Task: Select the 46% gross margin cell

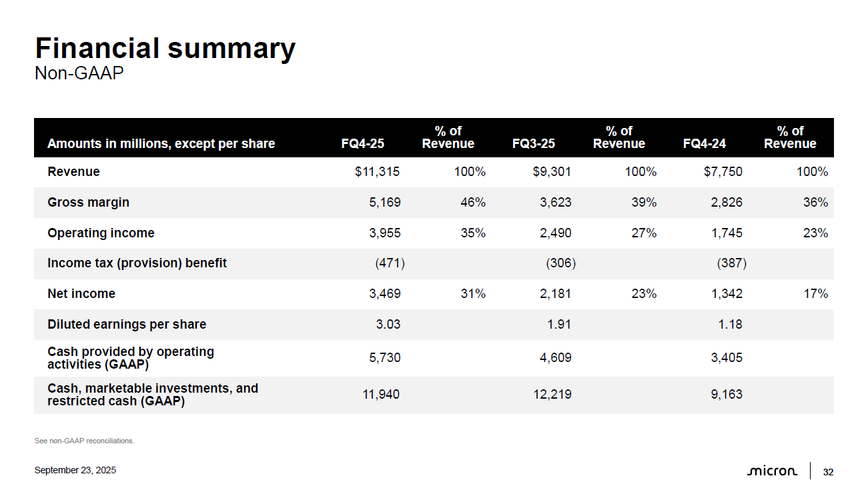Action: (x=473, y=203)
